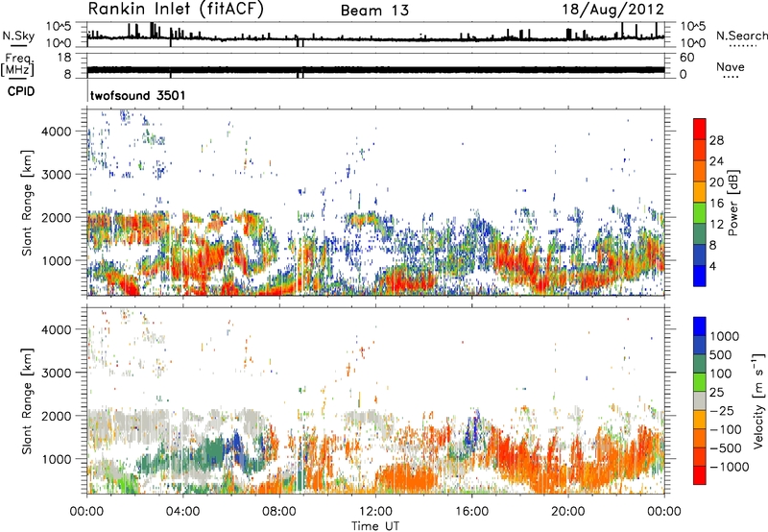This screenshot has height=532, width=768.
Task: Click the "3000" range tick of power panel
Action: point(57,175)
